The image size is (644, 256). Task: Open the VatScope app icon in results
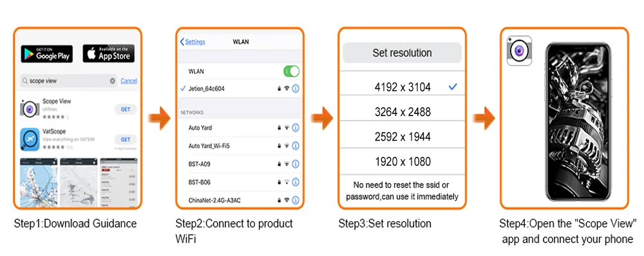[30, 139]
